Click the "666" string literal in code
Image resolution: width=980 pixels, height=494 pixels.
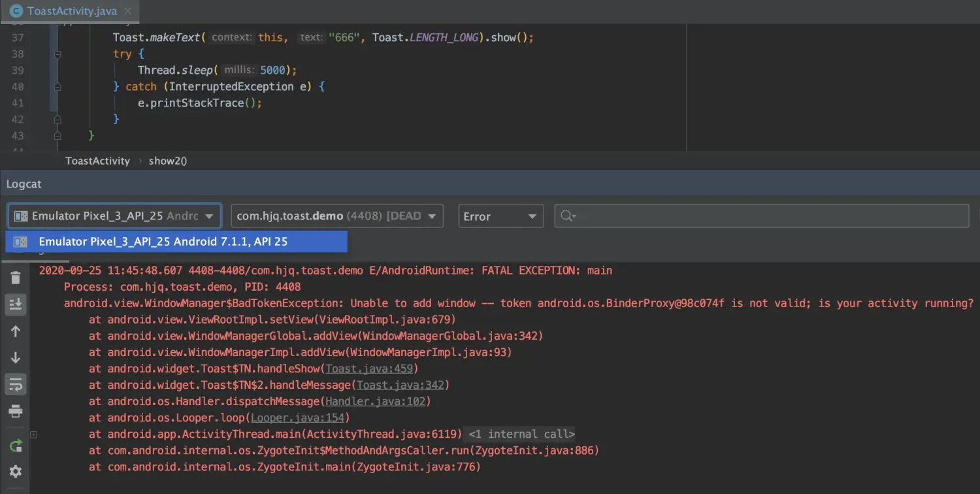pyautogui.click(x=344, y=38)
